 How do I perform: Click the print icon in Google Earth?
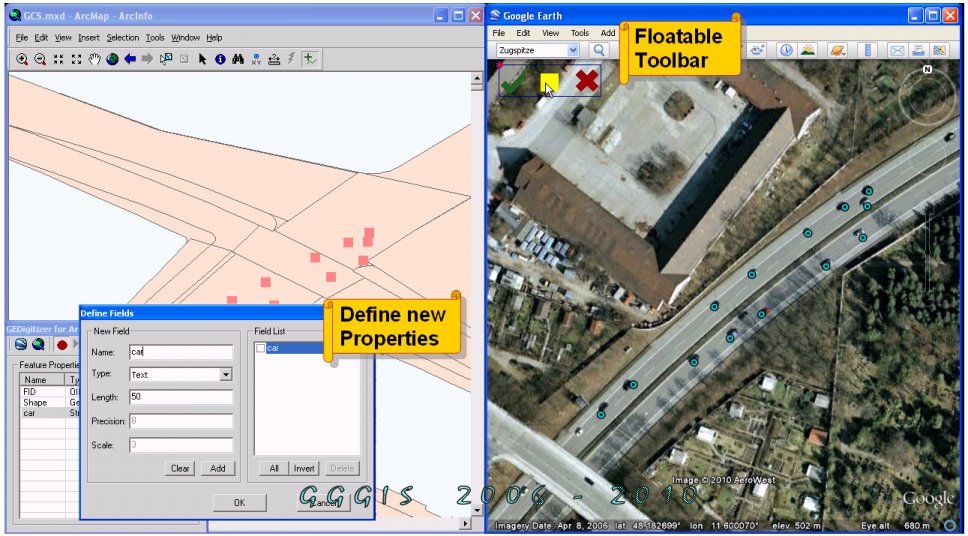click(x=919, y=50)
